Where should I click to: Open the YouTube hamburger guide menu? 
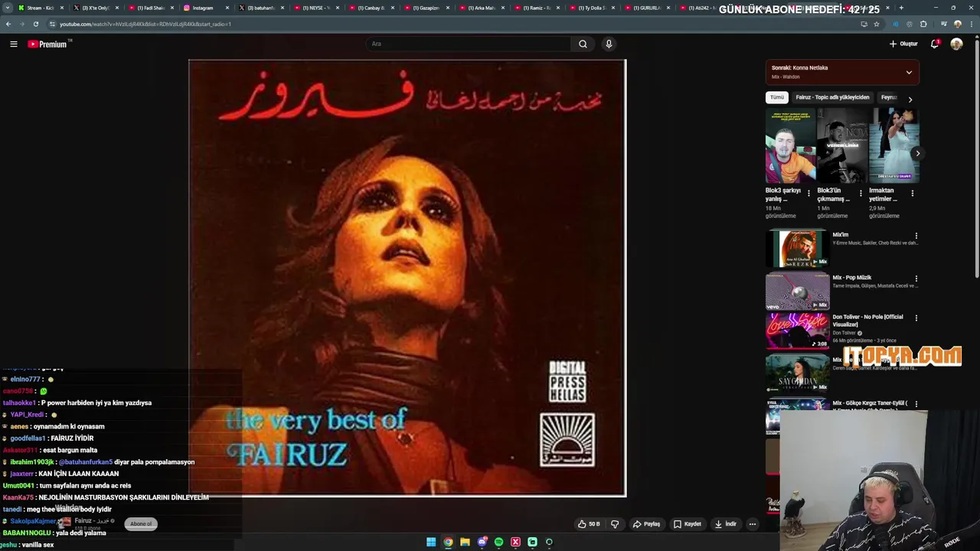(13, 44)
